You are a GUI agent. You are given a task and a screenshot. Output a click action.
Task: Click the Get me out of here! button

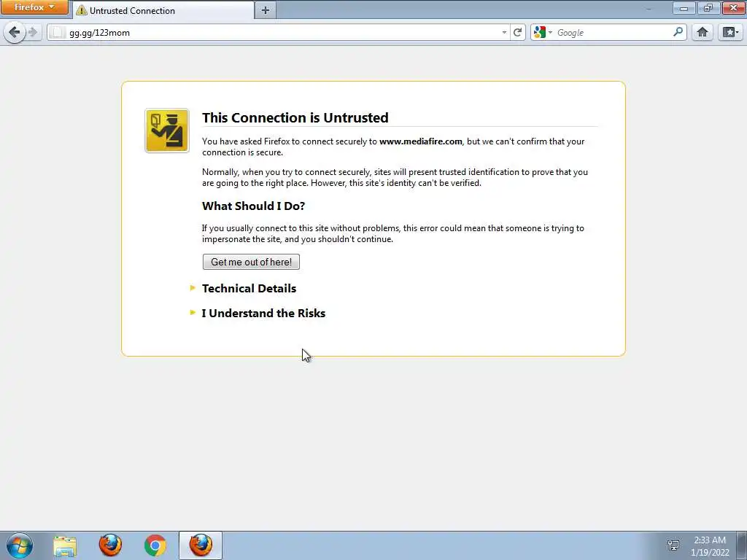251,262
